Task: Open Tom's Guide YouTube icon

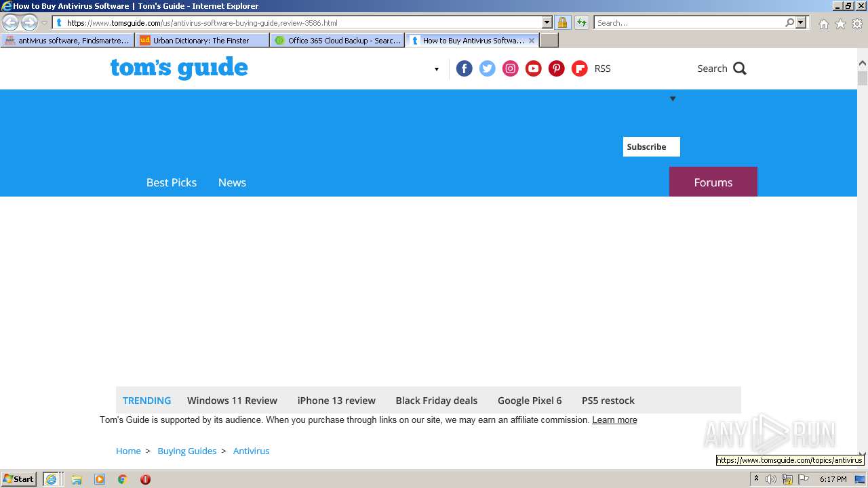Action: [534, 68]
